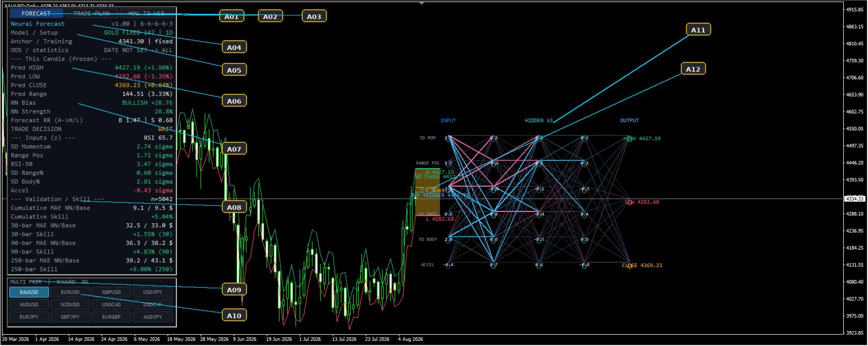Select the USDCAD pair button
The width and height of the screenshot is (868, 346).
coord(111,305)
